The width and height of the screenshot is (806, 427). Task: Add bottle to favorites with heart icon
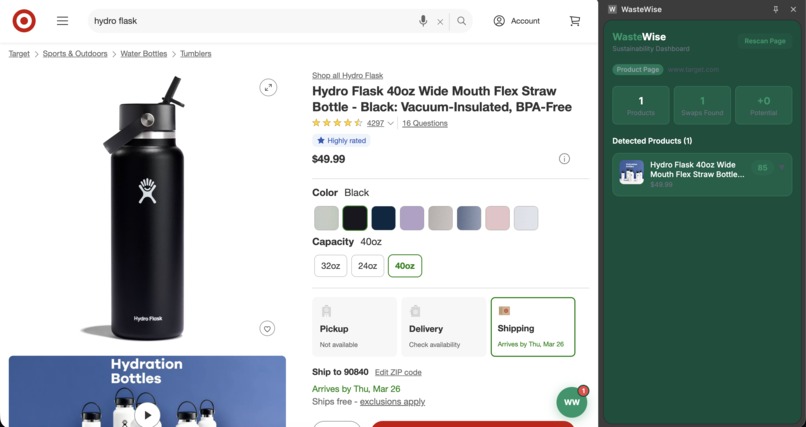click(x=267, y=328)
